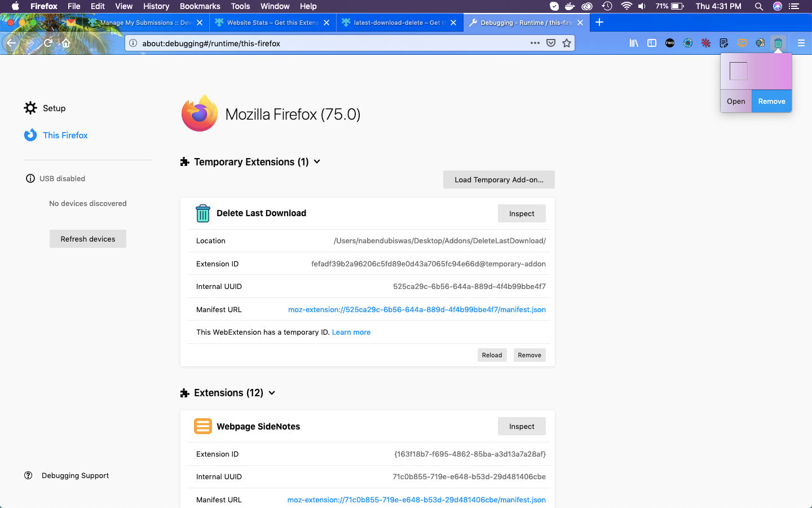Click the orange presentation chart extension icon
This screenshot has width=812, height=508.
[742, 43]
